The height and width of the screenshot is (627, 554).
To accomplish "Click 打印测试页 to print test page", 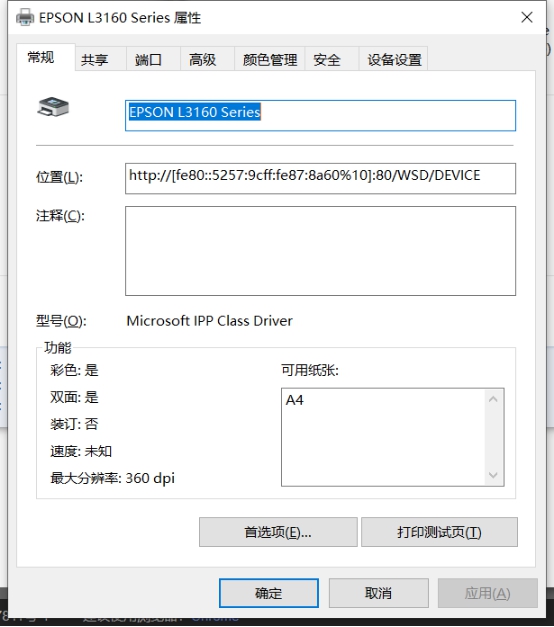I will [439, 532].
